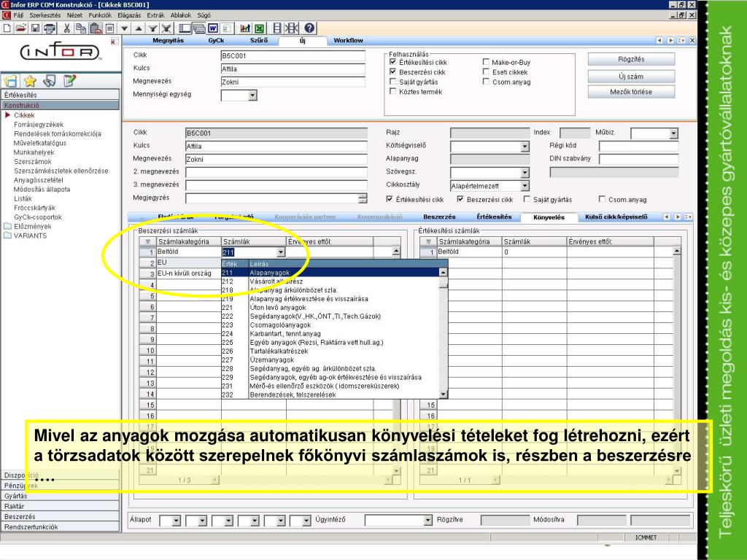
Task: Click scroll-up arrow of account dropdown list
Action: (x=443, y=273)
